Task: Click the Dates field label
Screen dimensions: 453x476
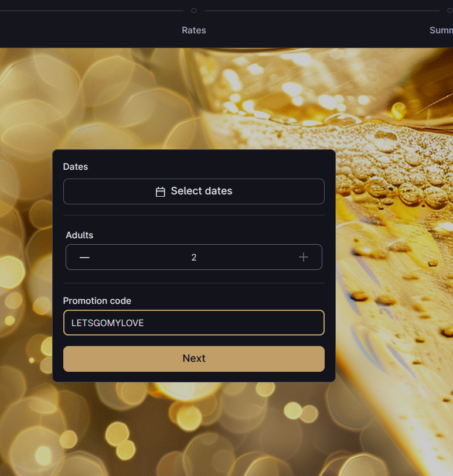Action: click(76, 167)
